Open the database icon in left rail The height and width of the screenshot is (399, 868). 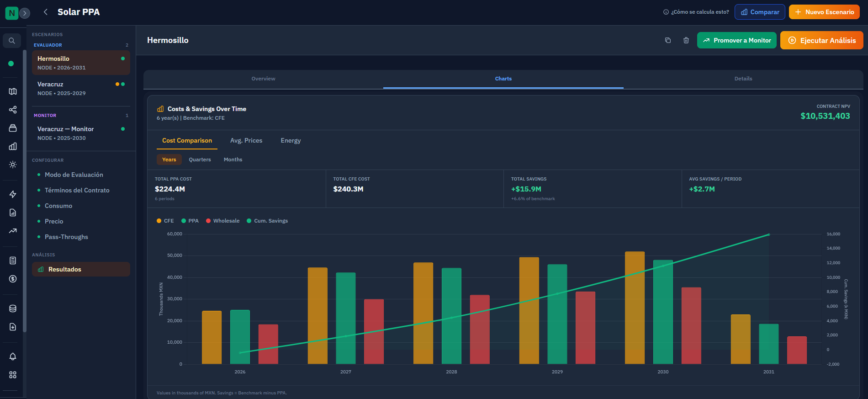13,309
